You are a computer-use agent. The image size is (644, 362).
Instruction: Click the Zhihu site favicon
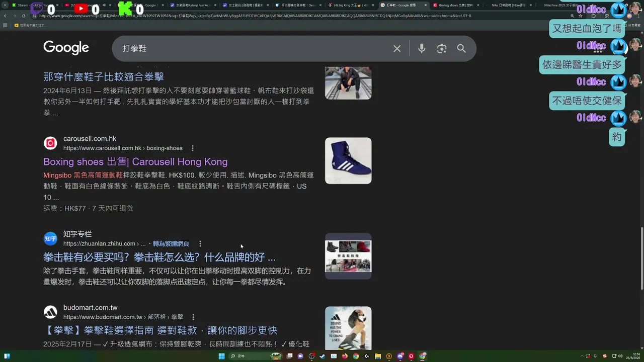(50, 239)
